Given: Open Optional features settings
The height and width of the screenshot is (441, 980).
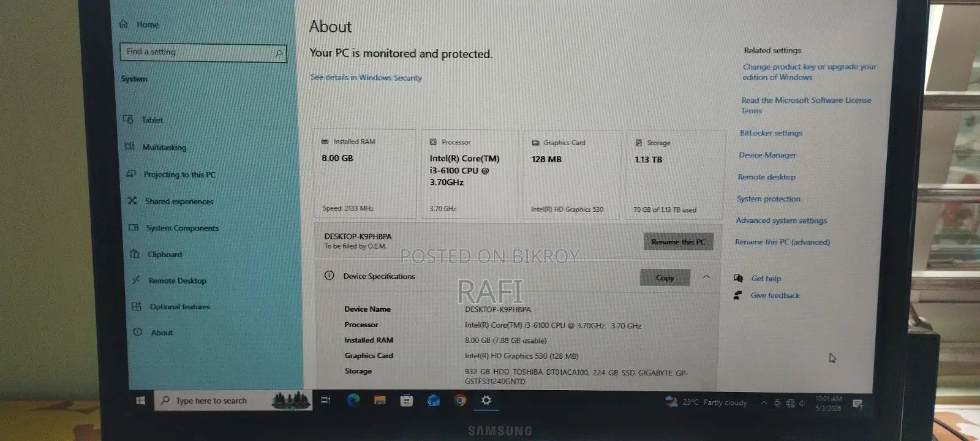Looking at the screenshot, I should (180, 307).
